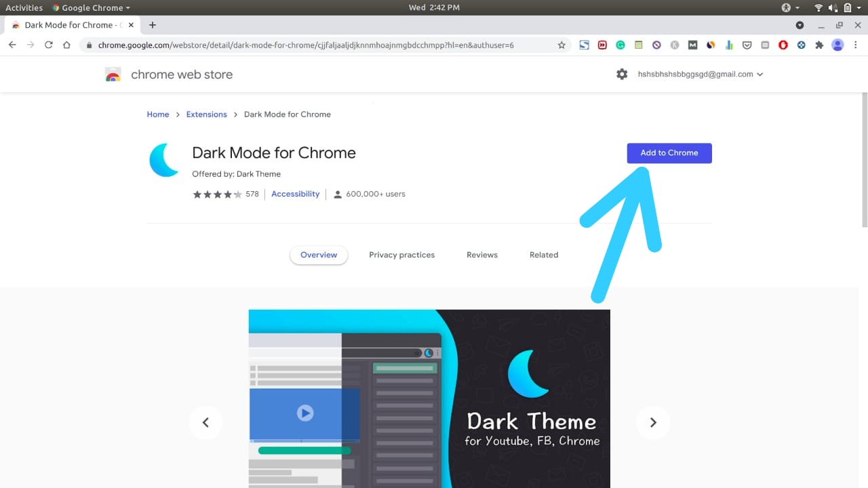Click the 600,000+ users text
The height and width of the screenshot is (488, 868).
click(x=376, y=194)
